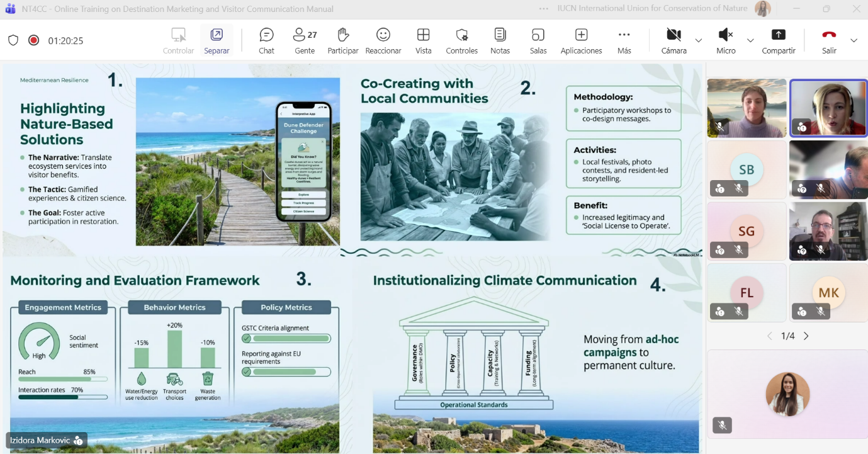Image resolution: width=868 pixels, height=454 pixels.
Task: Open title bar three-dots menu
Action: tap(544, 9)
